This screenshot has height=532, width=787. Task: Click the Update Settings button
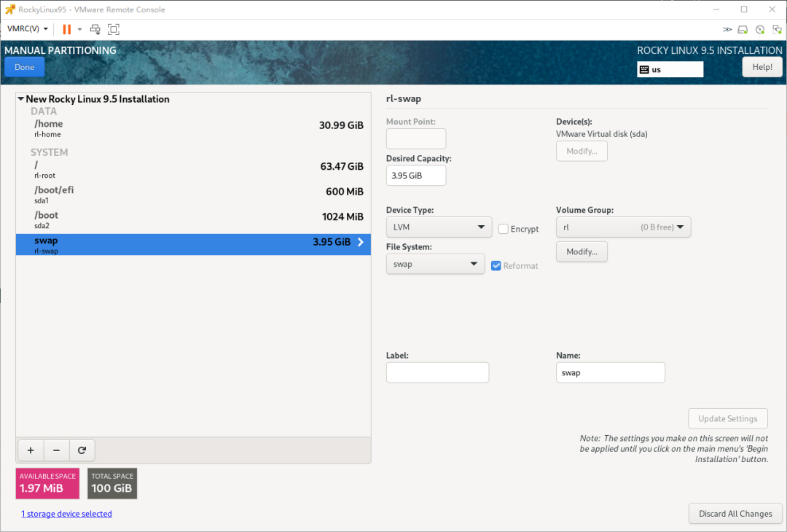pyautogui.click(x=728, y=418)
